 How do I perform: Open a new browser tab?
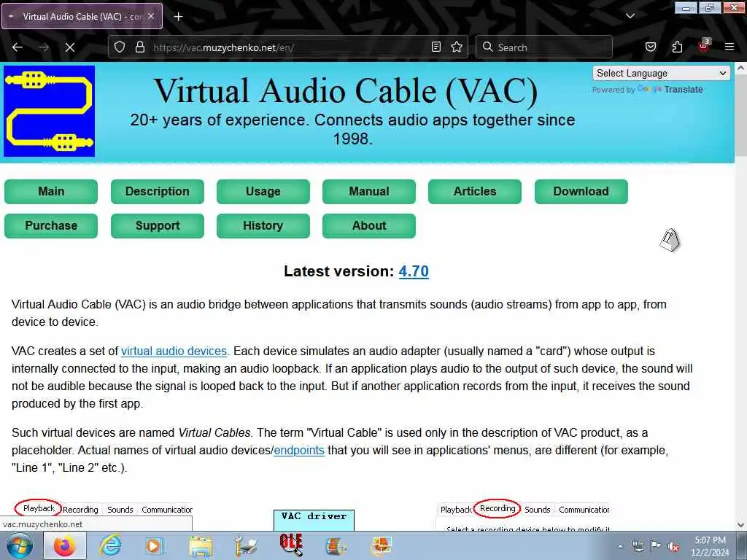pos(178,17)
